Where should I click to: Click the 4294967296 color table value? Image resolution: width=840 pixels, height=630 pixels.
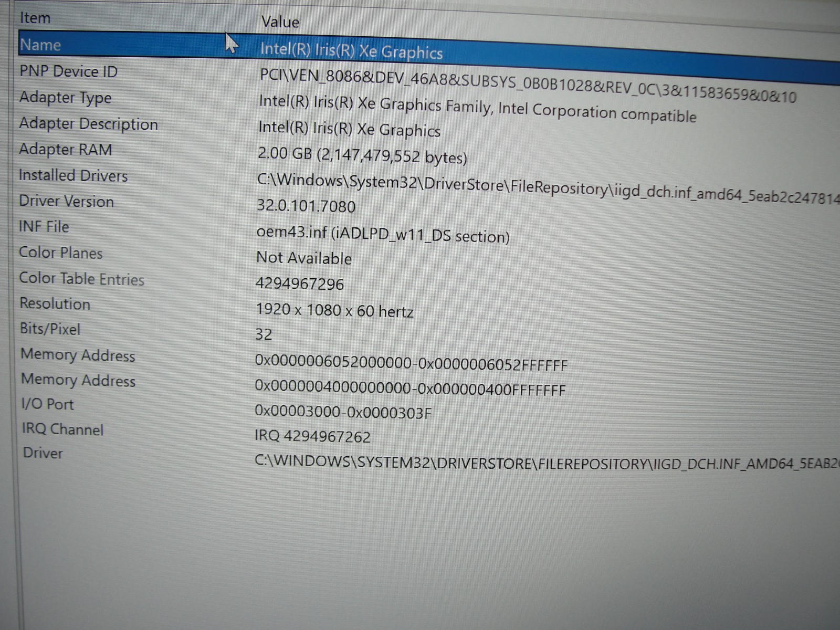(299, 284)
